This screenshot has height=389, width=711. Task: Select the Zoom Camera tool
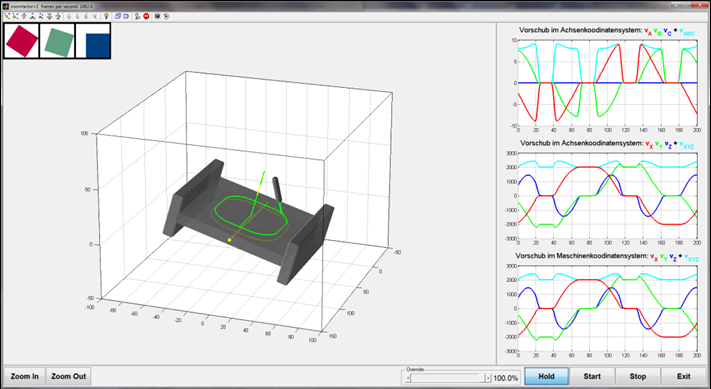point(49,16)
